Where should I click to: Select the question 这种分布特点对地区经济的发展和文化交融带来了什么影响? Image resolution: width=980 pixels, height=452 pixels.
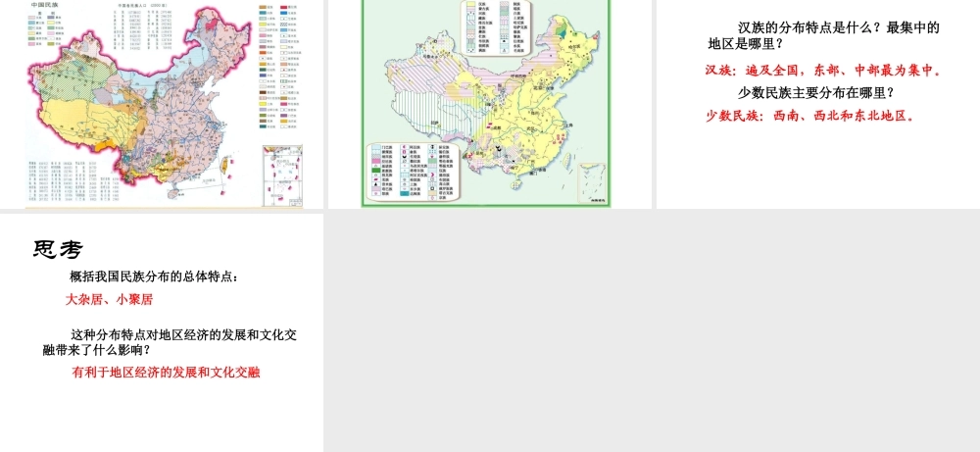pyautogui.click(x=170, y=342)
